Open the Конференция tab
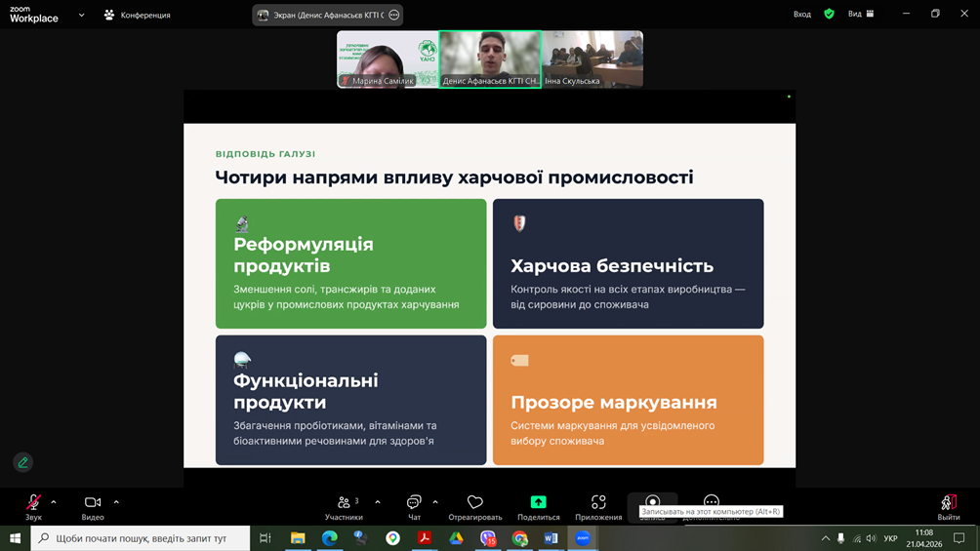 137,15
